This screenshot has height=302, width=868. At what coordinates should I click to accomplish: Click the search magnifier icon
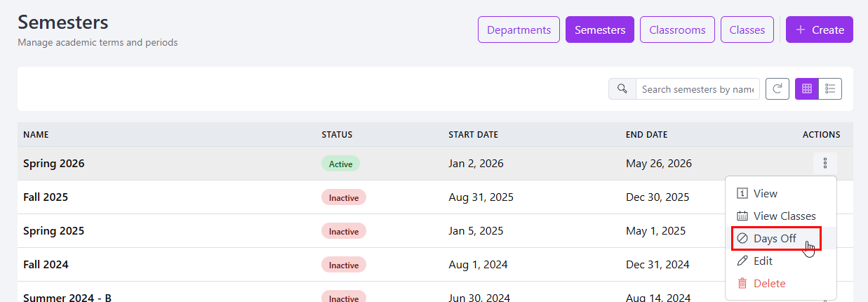(622, 89)
